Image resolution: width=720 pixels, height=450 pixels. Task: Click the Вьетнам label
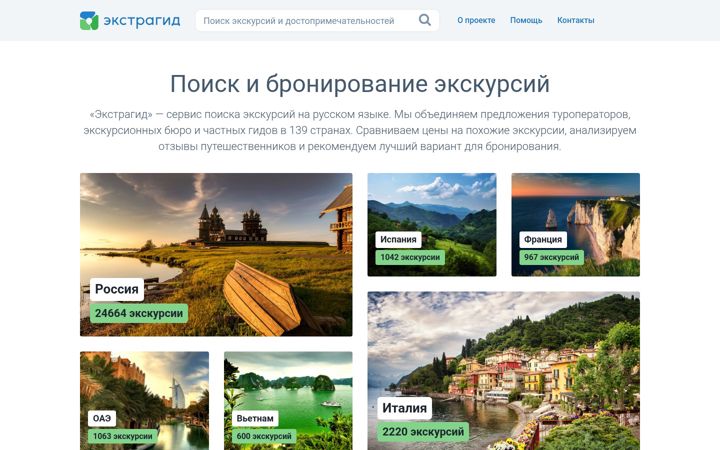click(x=255, y=418)
